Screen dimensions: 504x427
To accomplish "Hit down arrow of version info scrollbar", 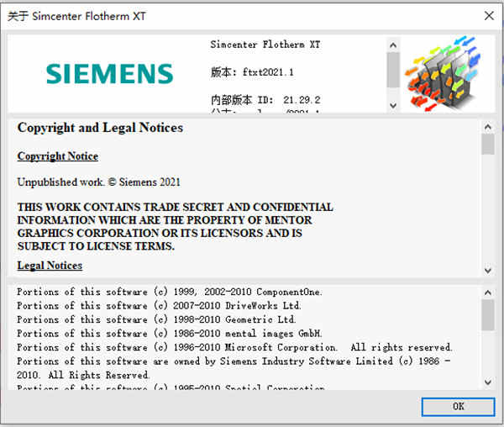I will click(x=393, y=106).
